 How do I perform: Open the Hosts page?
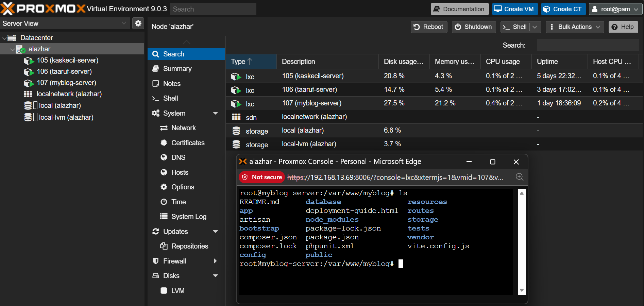[x=186, y=172]
